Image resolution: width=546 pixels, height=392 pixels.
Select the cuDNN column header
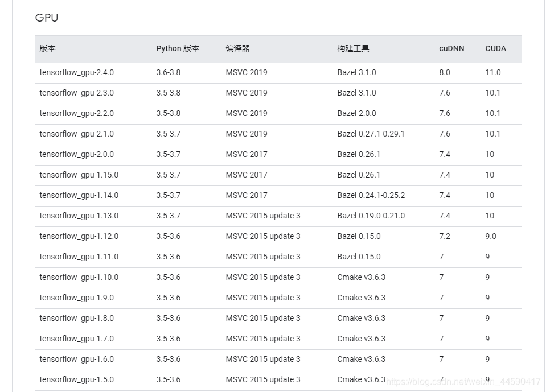451,48
